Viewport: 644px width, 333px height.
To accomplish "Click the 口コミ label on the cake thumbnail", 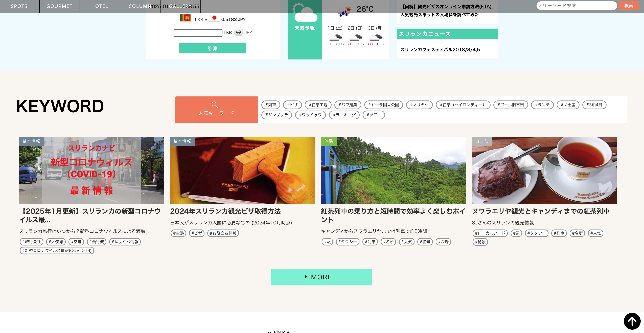I will [482, 141].
